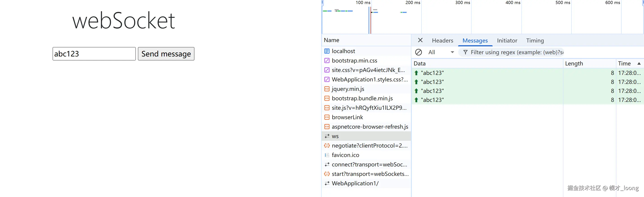Switch to the Initiator tab

click(x=507, y=40)
